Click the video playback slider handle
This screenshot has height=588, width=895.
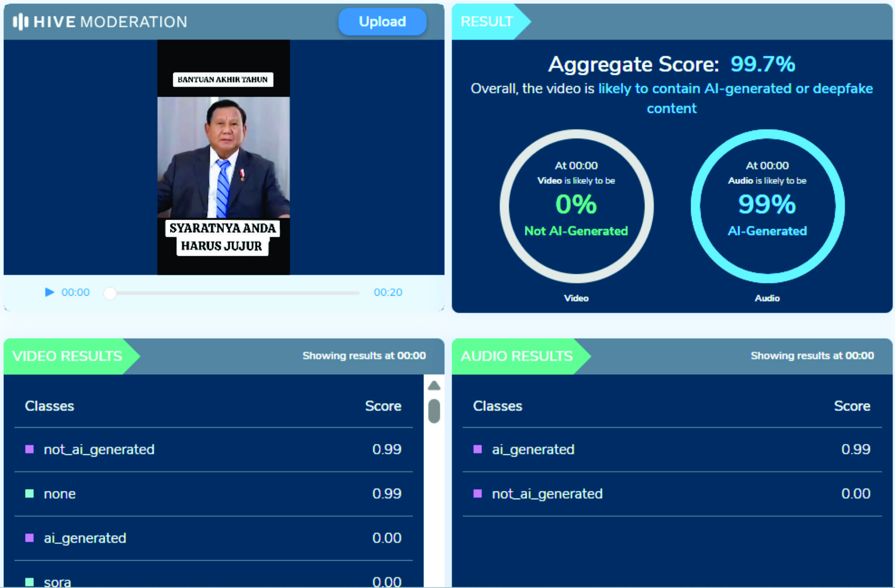point(110,293)
